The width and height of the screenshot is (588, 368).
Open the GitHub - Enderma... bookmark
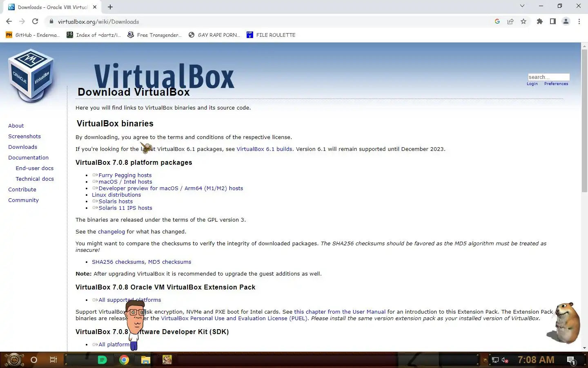(x=33, y=35)
